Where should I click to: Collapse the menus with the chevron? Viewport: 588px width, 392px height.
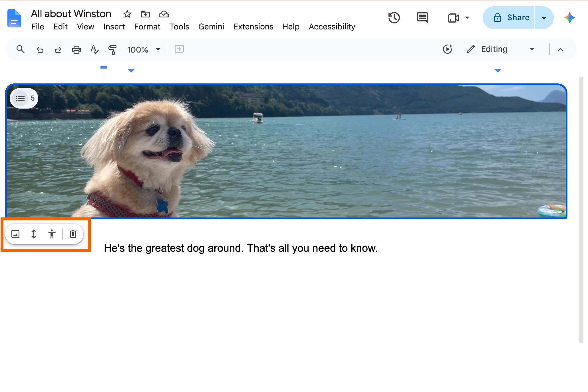point(561,50)
